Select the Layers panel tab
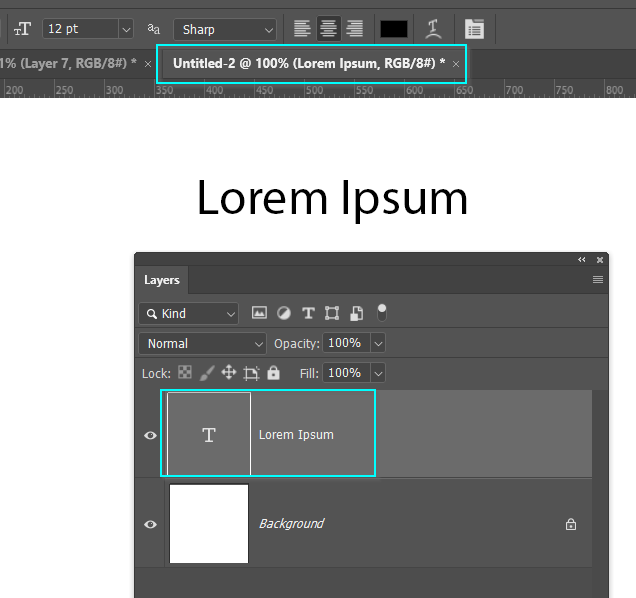Screen dimensions: 636x598 coord(161,280)
